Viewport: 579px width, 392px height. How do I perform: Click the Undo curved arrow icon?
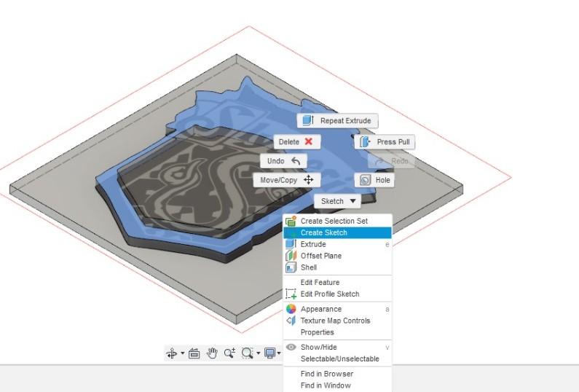(296, 161)
